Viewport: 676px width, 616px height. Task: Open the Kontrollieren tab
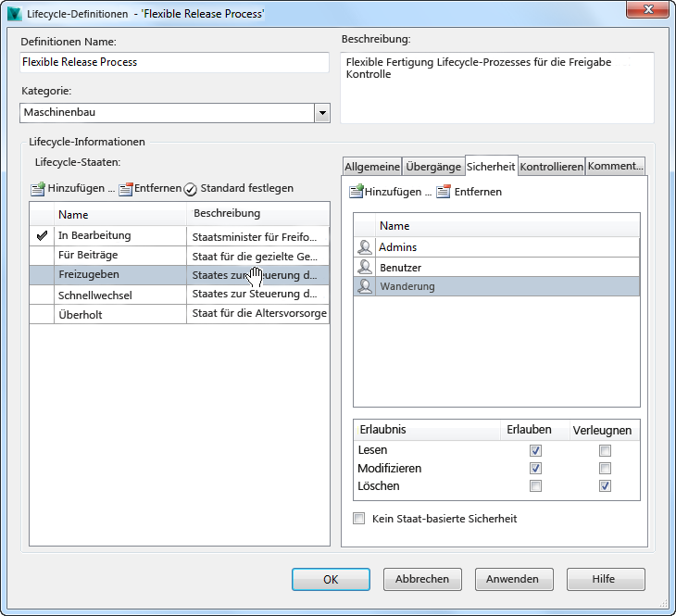pyautogui.click(x=551, y=167)
